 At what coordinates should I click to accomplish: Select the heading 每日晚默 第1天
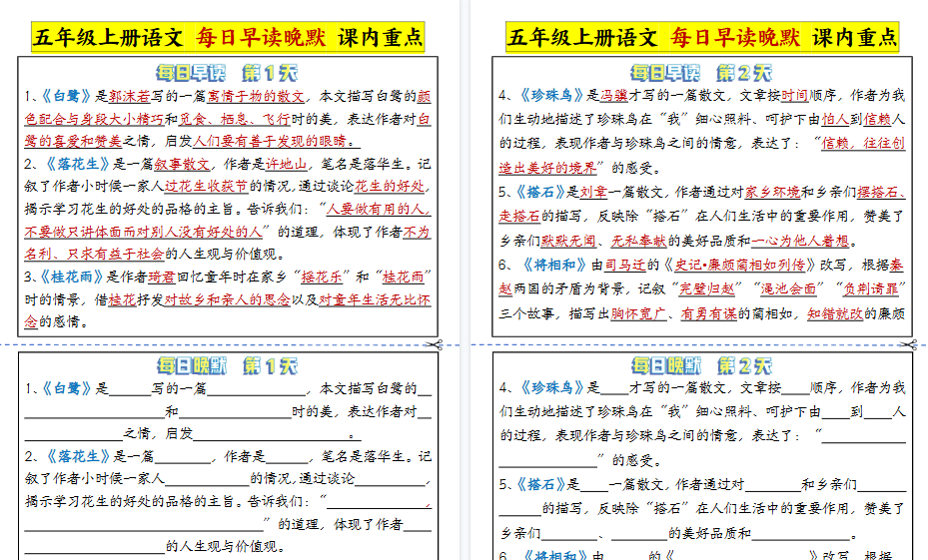(x=228, y=366)
